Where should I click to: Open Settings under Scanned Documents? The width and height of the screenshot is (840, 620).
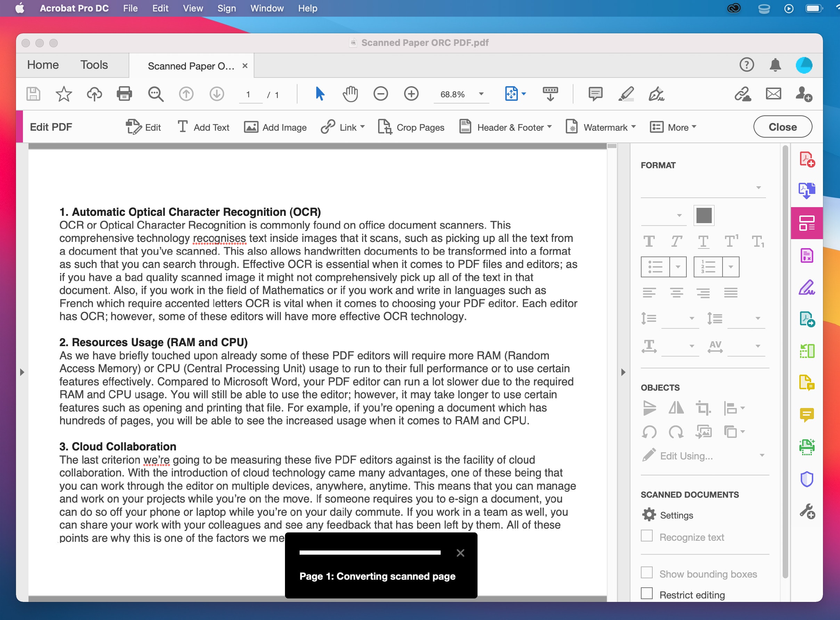tap(668, 515)
